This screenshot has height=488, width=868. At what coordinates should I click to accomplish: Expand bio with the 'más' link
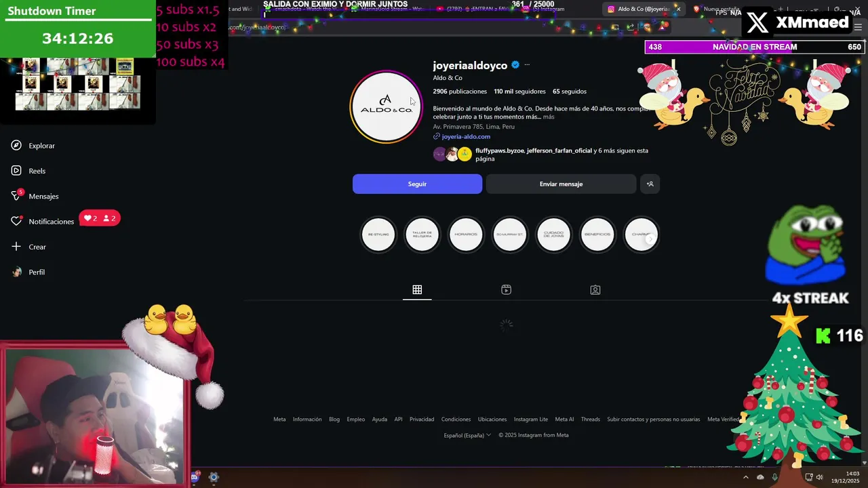(x=549, y=117)
